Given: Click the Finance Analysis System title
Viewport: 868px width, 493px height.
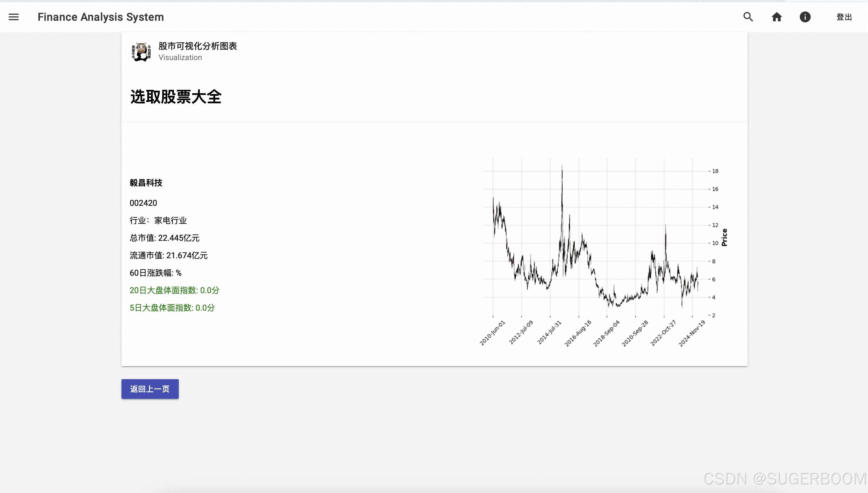Looking at the screenshot, I should tap(100, 17).
